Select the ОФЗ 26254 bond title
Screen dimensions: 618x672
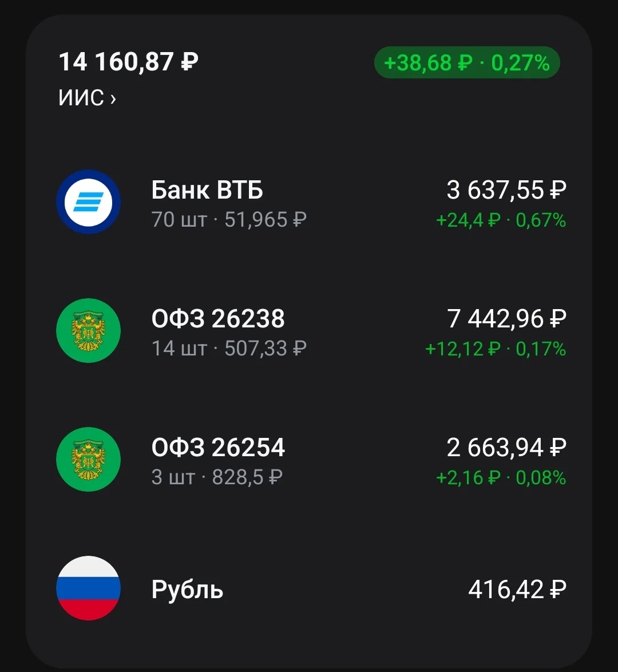click(218, 447)
